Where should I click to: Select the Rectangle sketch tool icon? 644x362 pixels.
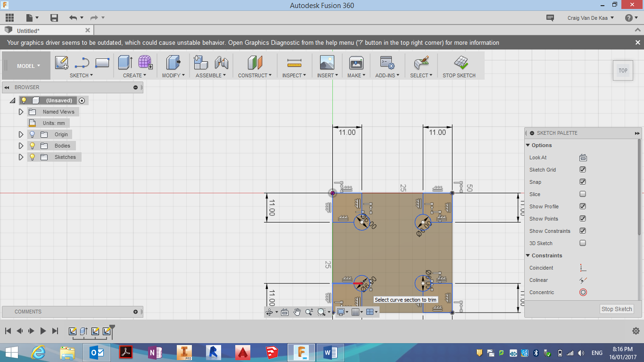[102, 62]
